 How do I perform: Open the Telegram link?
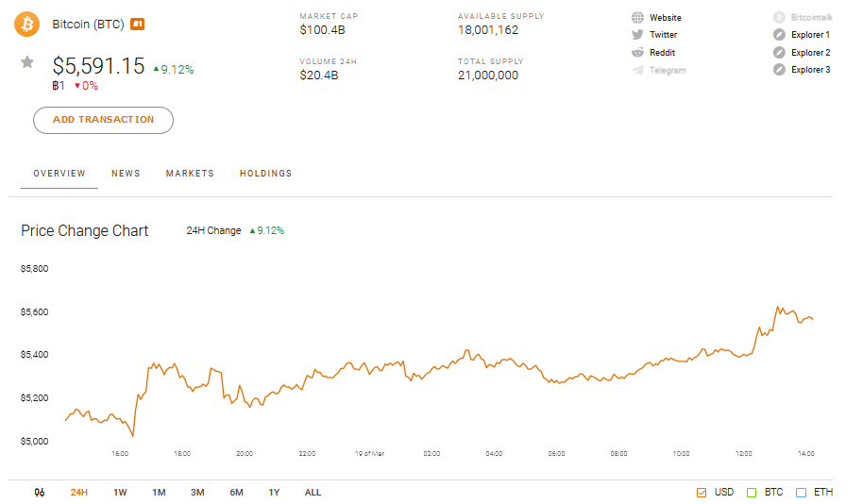tap(668, 71)
